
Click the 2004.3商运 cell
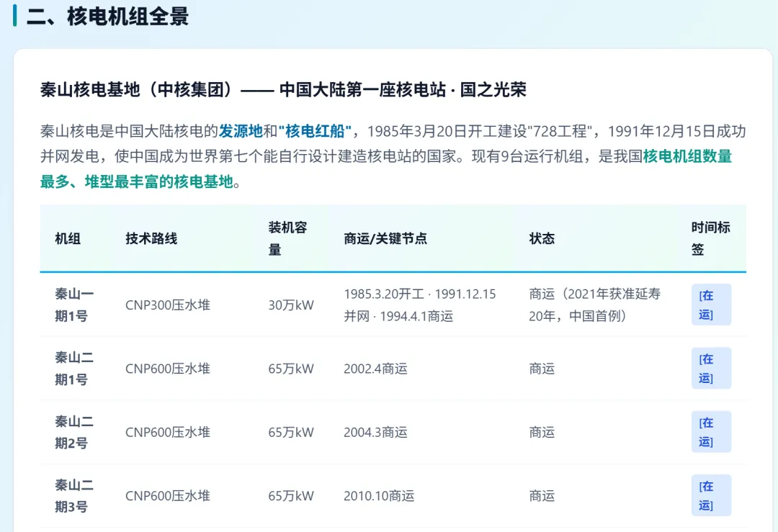point(375,432)
